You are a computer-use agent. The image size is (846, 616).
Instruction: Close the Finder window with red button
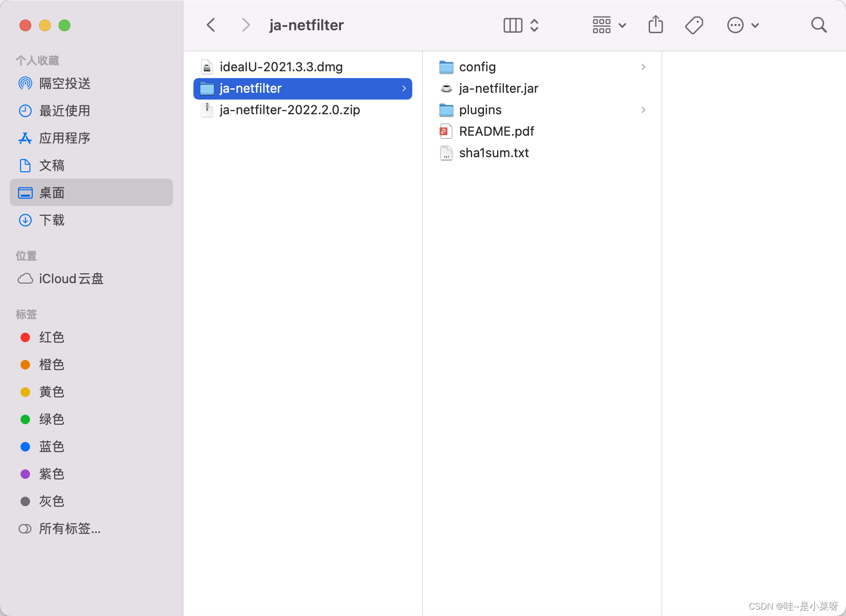(x=25, y=25)
